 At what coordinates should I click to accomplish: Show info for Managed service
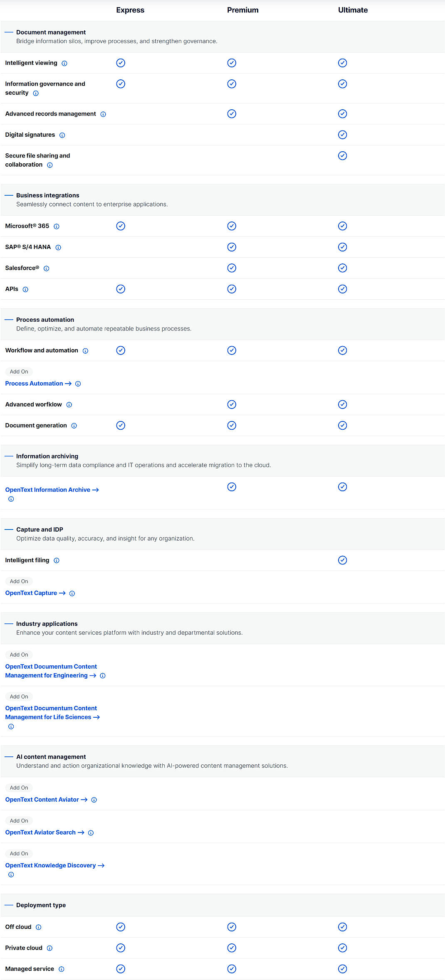(61, 969)
